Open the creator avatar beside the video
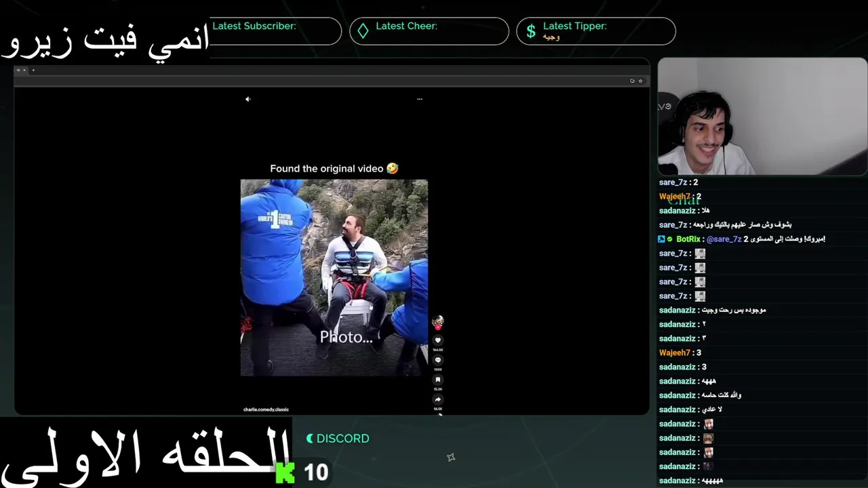 click(x=438, y=321)
